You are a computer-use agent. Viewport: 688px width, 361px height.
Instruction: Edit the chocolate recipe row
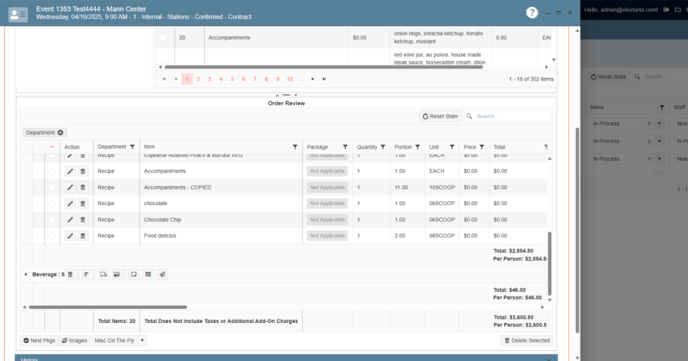click(x=70, y=204)
